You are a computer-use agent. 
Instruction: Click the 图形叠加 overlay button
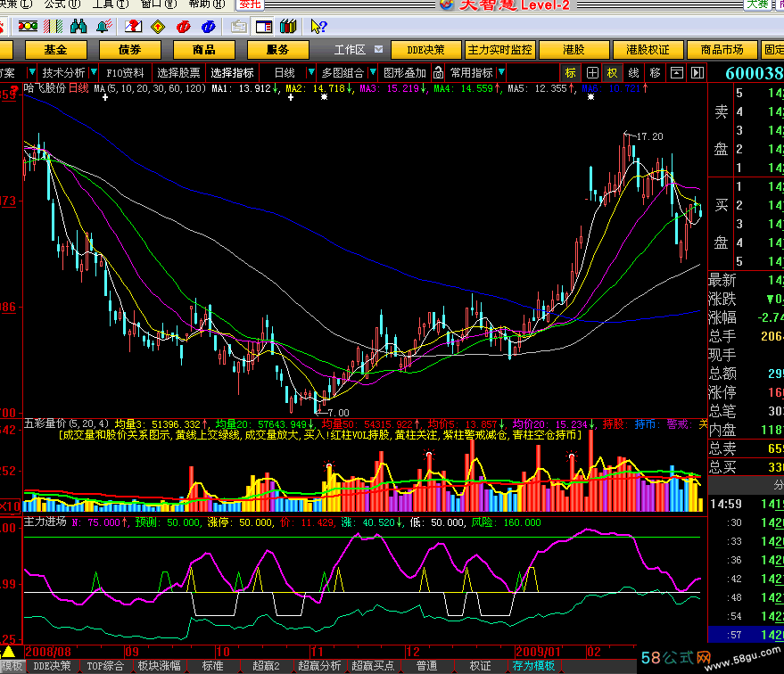point(405,73)
